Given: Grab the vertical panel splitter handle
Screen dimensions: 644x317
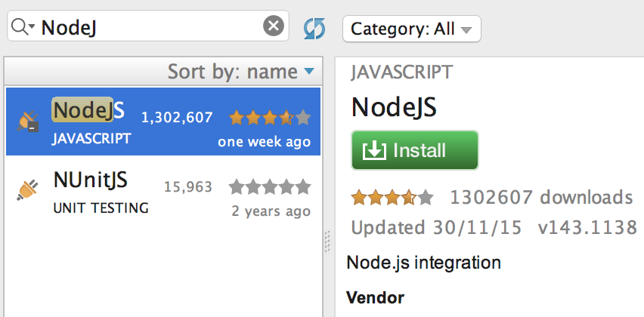Looking at the screenshot, I should pos(327,242).
